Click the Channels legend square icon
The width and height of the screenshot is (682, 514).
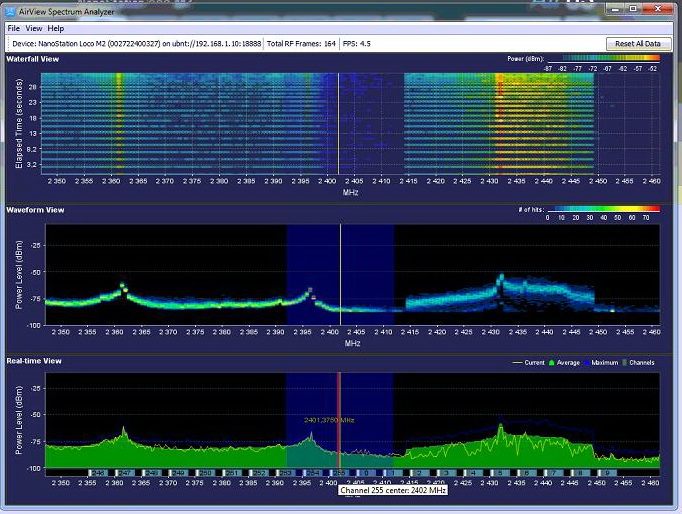(x=626, y=362)
